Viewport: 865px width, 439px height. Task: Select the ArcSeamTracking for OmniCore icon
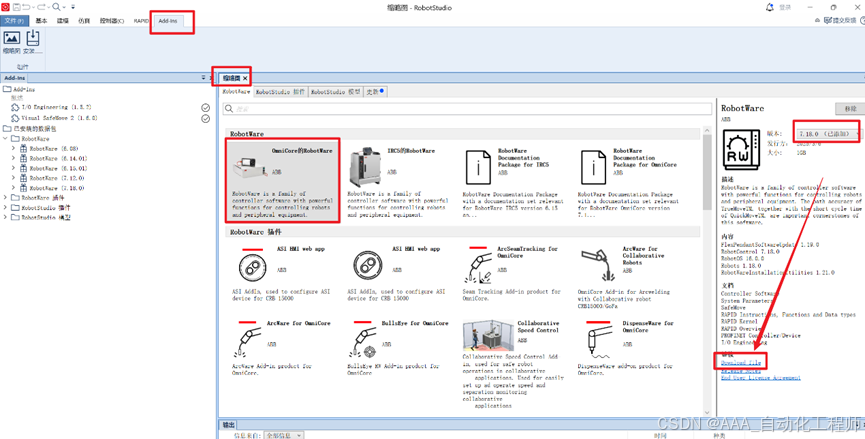pyautogui.click(x=478, y=266)
